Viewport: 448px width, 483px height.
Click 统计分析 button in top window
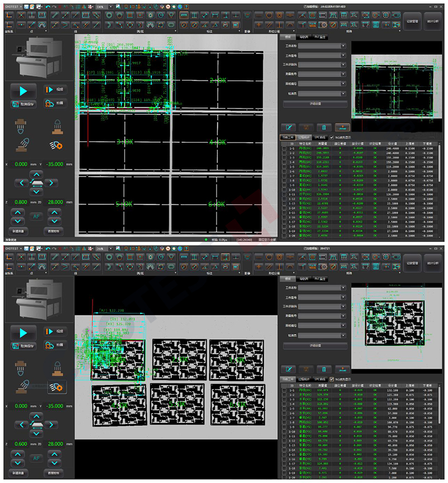coord(433,21)
